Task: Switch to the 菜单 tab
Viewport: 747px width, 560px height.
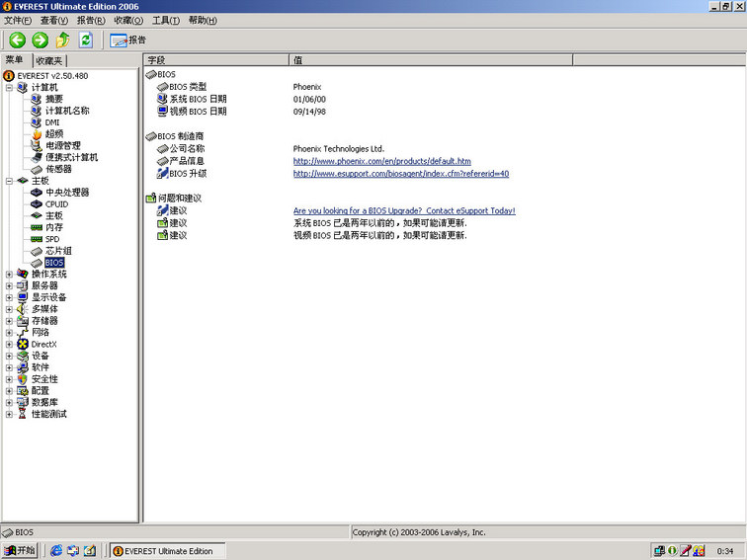Action: tap(15, 60)
